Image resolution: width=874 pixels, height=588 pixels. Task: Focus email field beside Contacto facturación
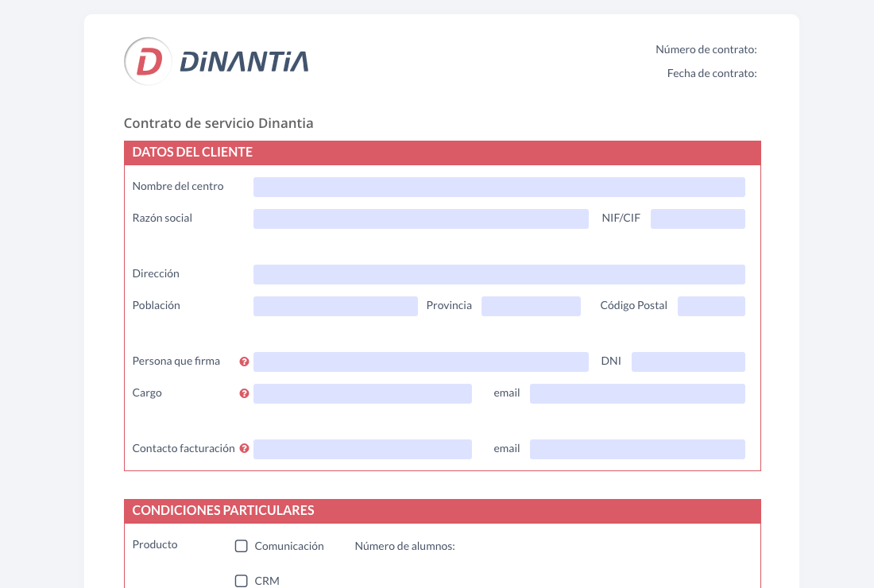(x=637, y=449)
